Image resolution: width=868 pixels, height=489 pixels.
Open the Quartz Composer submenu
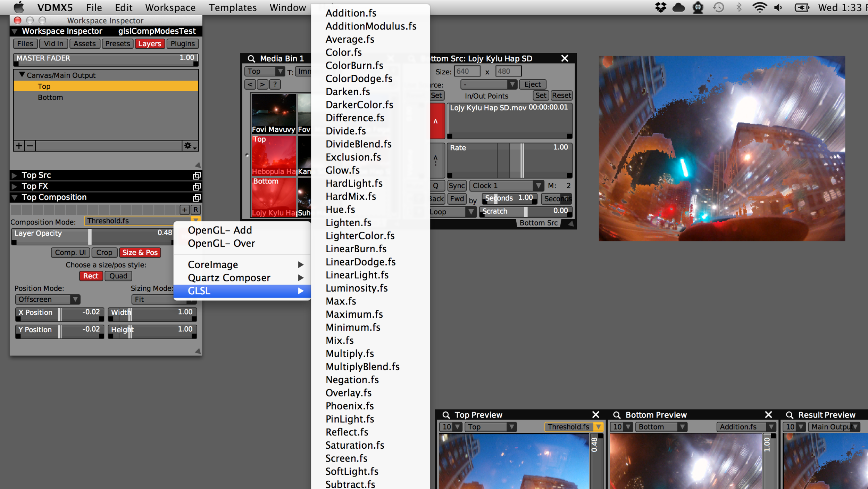click(242, 278)
